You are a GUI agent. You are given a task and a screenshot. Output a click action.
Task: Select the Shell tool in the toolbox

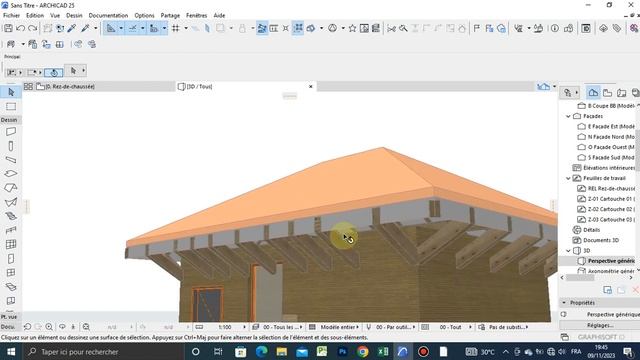tap(11, 202)
